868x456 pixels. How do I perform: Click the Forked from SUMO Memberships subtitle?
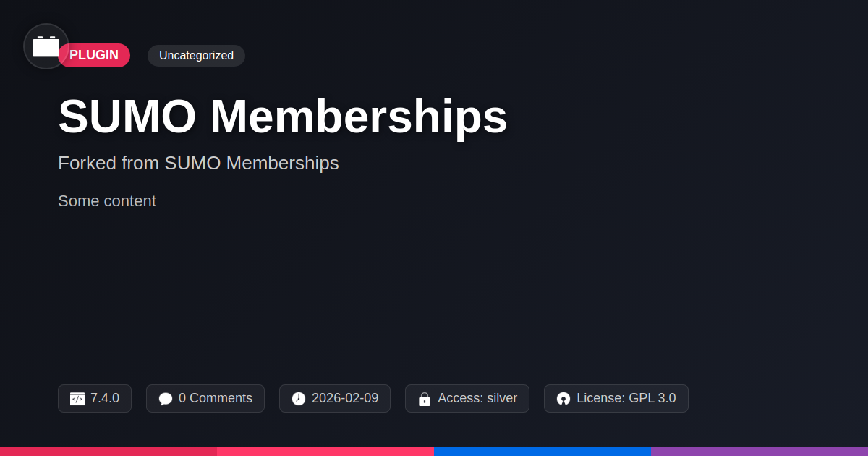pyautogui.click(x=198, y=163)
